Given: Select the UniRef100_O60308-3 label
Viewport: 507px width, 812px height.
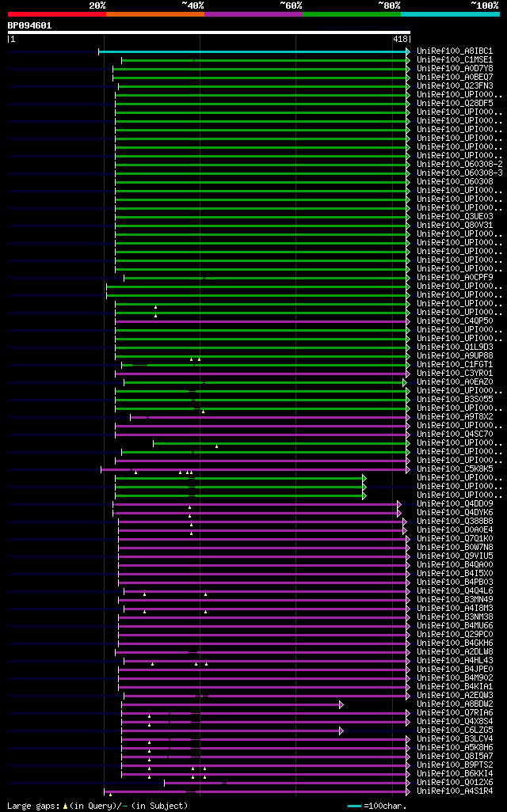Looking at the screenshot, I should click(459, 173).
